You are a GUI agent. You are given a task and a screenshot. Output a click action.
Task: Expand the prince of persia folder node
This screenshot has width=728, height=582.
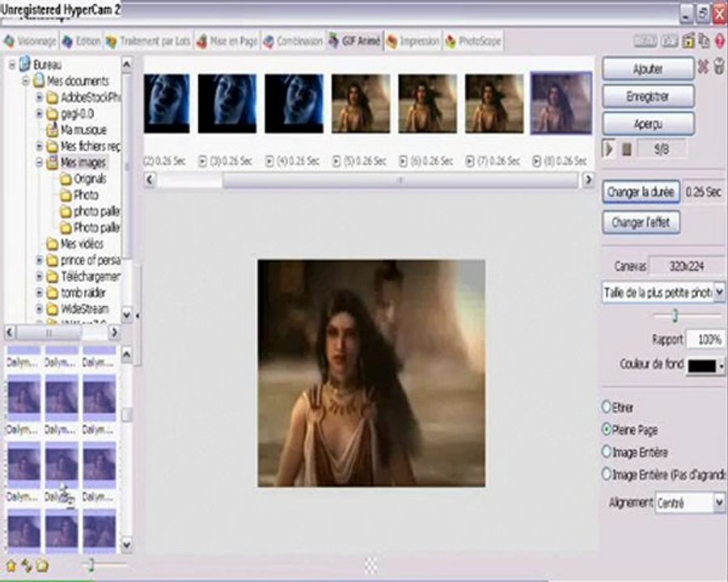tap(40, 260)
